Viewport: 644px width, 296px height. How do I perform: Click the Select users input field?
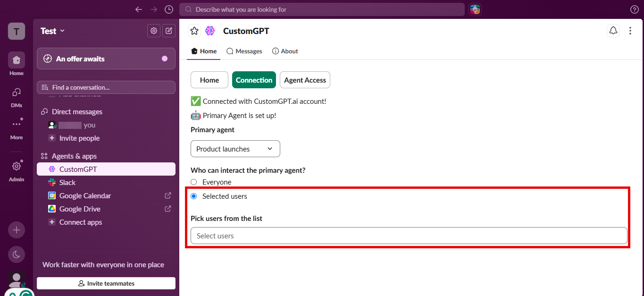coord(409,236)
